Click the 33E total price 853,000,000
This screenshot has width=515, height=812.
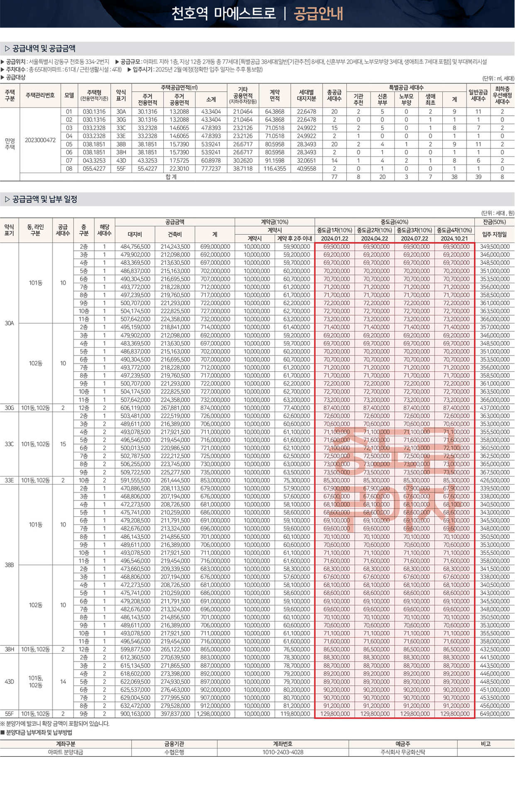pyautogui.click(x=215, y=481)
